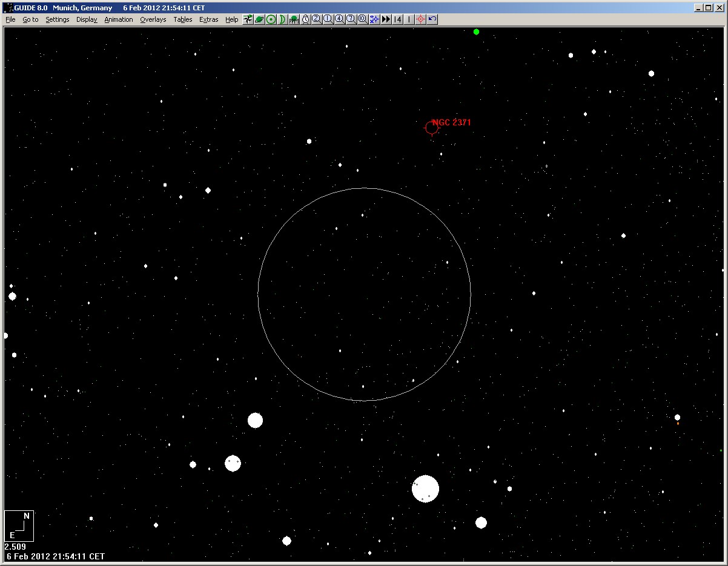
Task: Expand the Extras menu
Action: (x=208, y=19)
